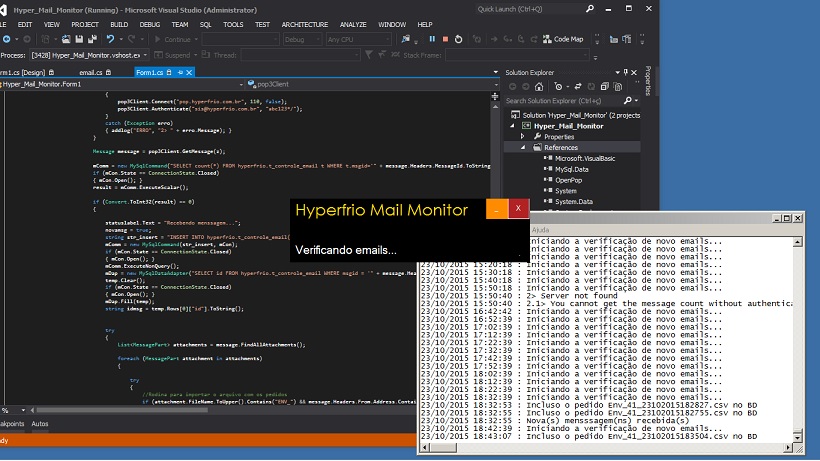
Task: Click log window scroll-down arrow
Action: tap(797, 437)
